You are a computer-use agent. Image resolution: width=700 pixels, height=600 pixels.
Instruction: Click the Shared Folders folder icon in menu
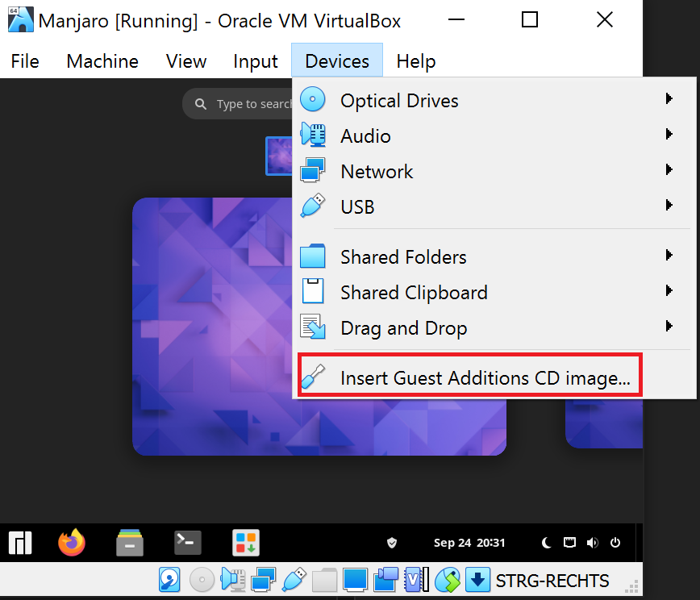pyautogui.click(x=313, y=256)
